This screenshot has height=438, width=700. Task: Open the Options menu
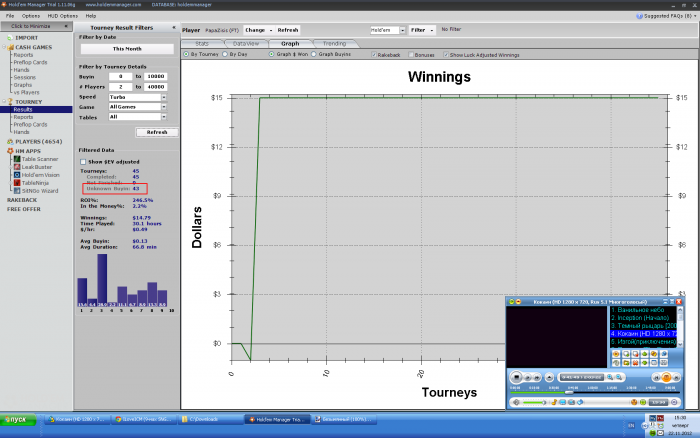coord(31,16)
